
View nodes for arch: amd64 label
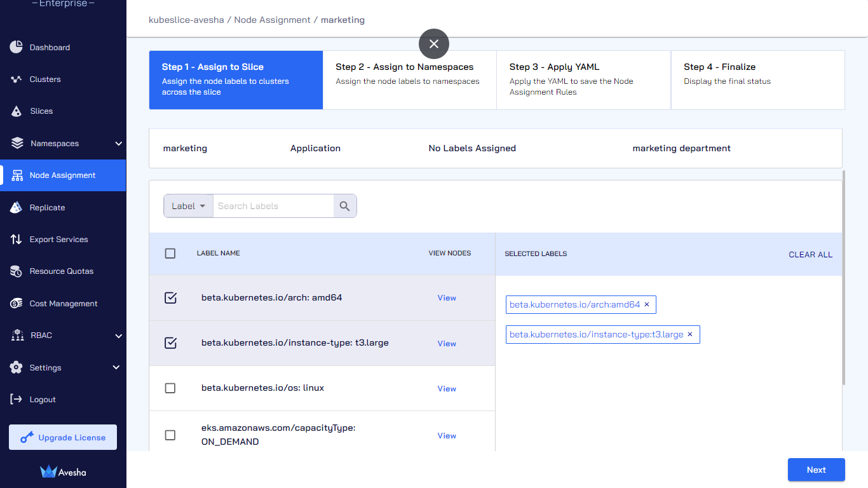447,297
